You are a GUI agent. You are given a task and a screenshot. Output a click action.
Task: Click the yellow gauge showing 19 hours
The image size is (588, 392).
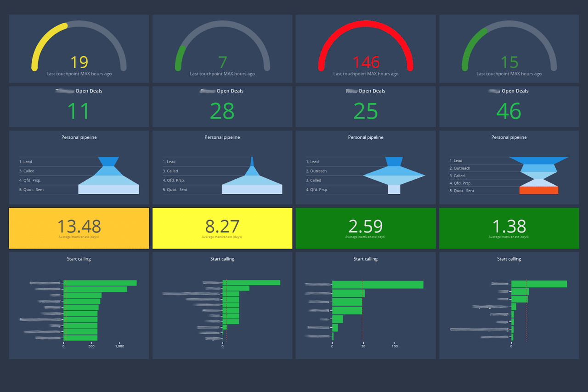click(x=79, y=49)
